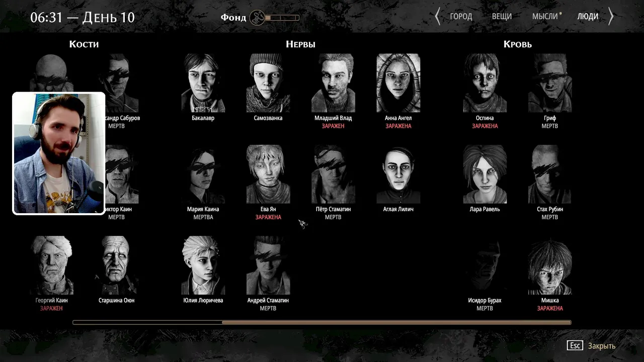Select the Люди tab
The image size is (644, 362).
[588, 17]
